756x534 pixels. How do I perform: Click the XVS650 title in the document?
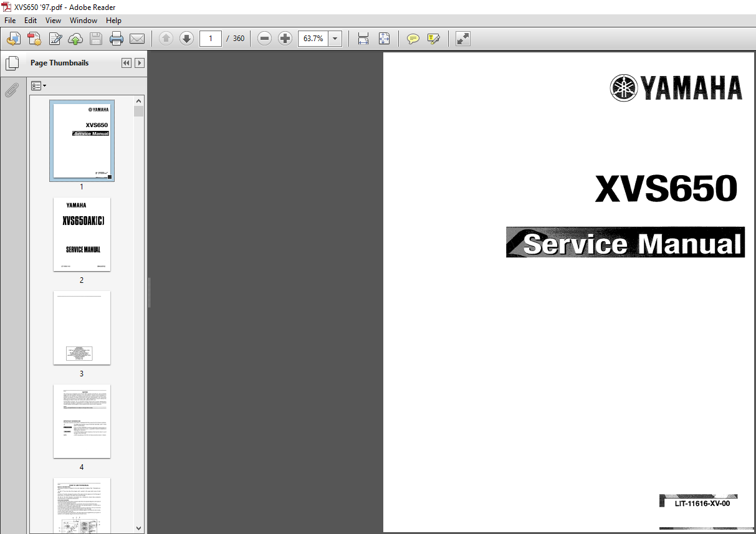(666, 189)
